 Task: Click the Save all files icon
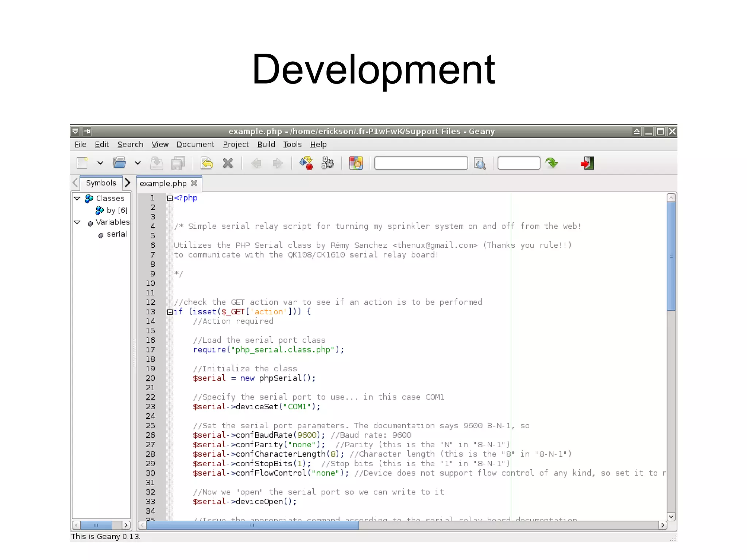(178, 163)
